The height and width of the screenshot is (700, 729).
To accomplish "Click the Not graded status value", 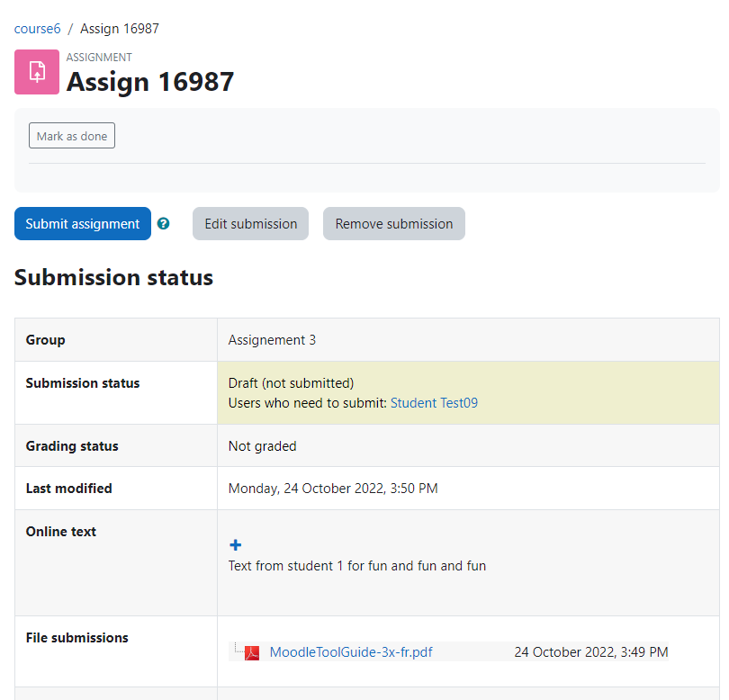I will [x=262, y=446].
